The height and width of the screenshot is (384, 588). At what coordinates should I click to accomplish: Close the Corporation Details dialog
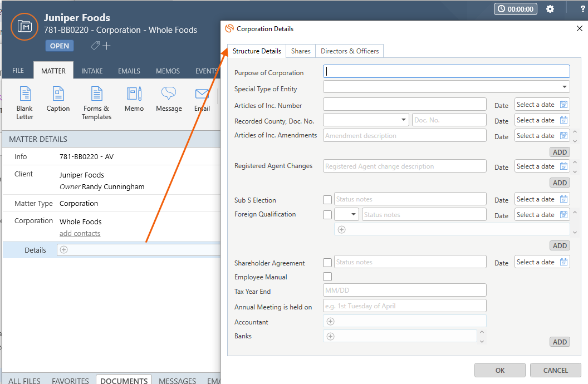(580, 28)
